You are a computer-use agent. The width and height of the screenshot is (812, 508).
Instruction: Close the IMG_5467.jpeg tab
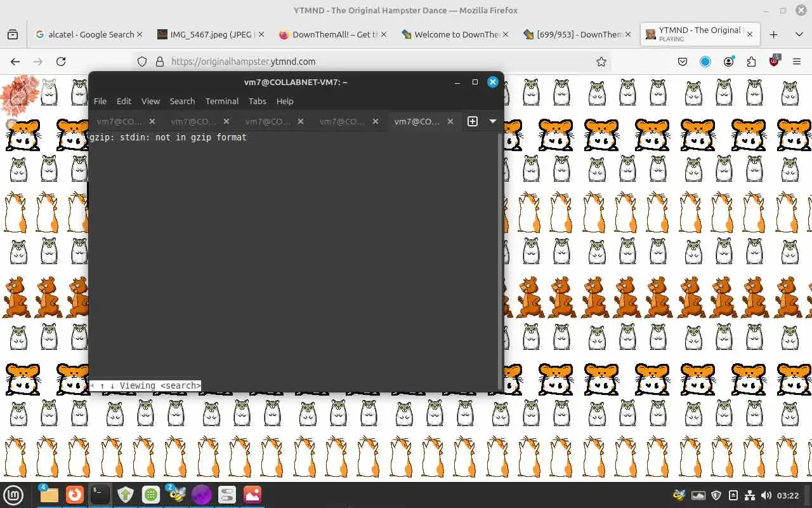(x=261, y=34)
